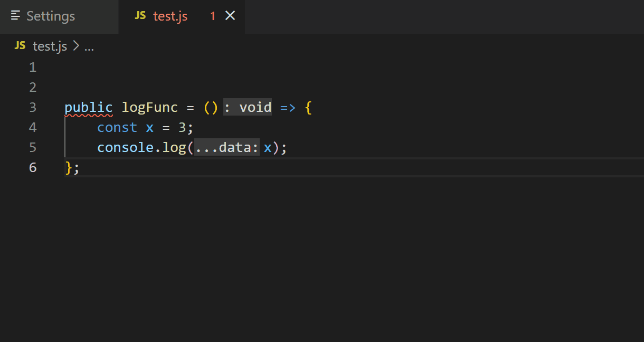Click line number 3 to select the line

tap(33, 107)
